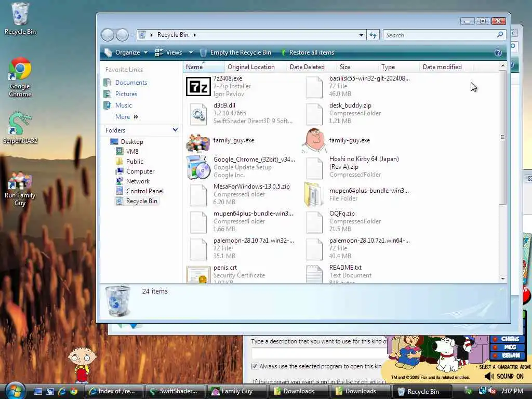Screen dimensions: 532x399
Task: Click the Back navigation arrow button
Action: point(108,35)
